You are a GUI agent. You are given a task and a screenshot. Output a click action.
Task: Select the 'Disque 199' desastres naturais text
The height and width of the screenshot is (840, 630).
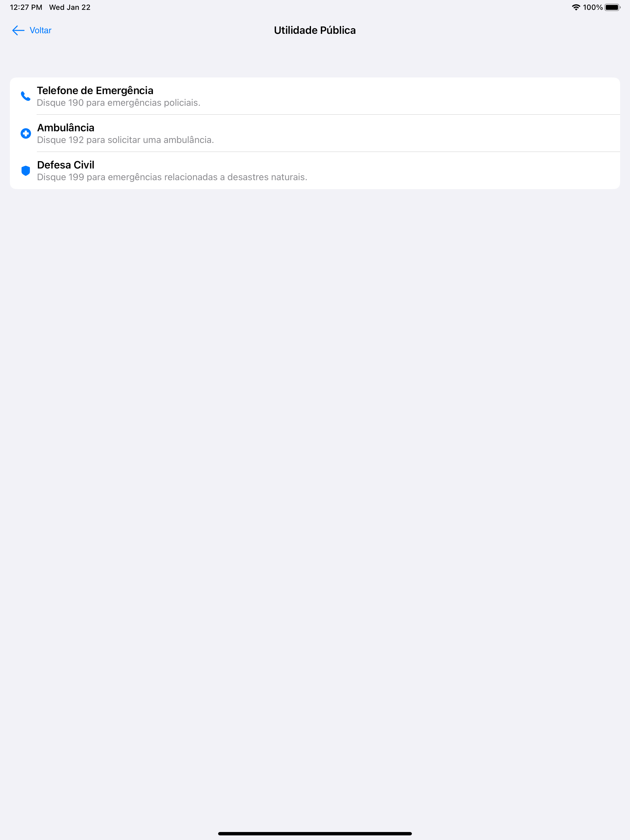pos(172,177)
